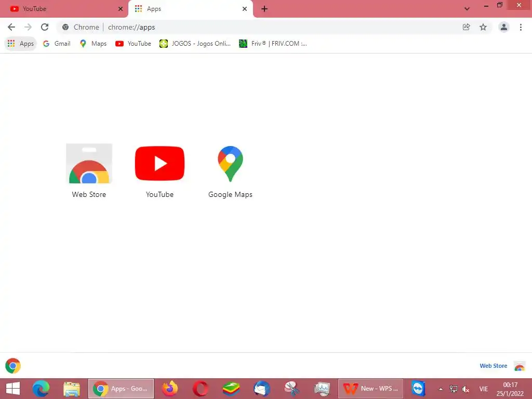Image resolution: width=532 pixels, height=399 pixels.
Task: Close the YouTube tab
Action: 121,9
